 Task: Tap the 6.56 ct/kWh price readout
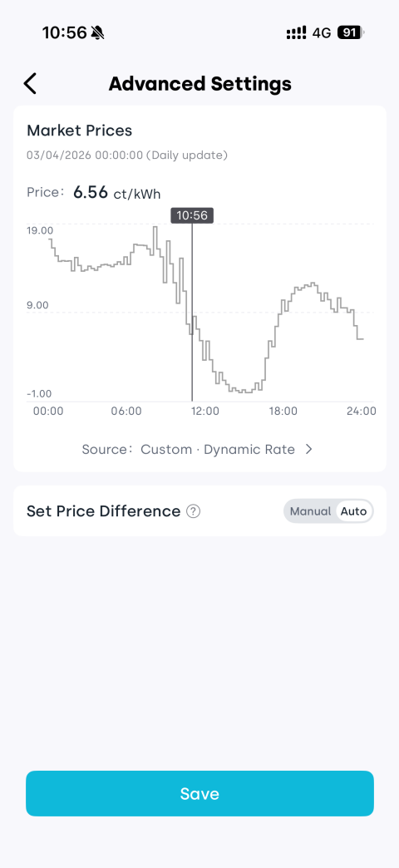[116, 193]
